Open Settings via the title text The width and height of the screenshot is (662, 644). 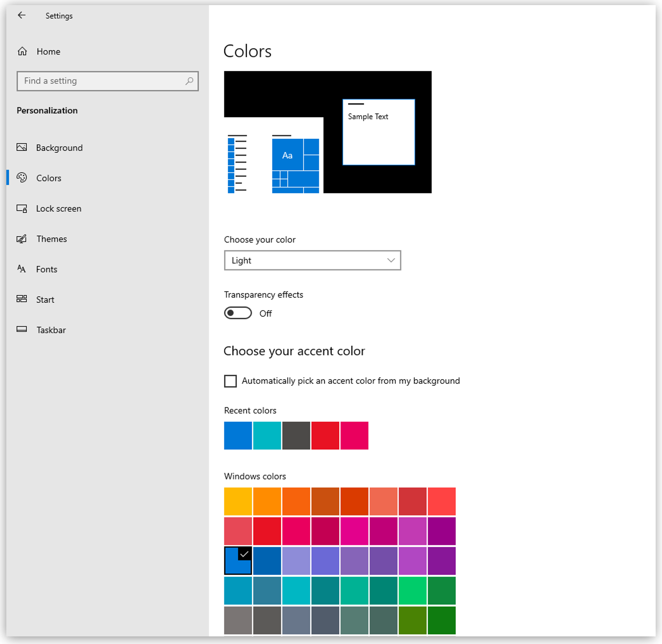tap(59, 16)
